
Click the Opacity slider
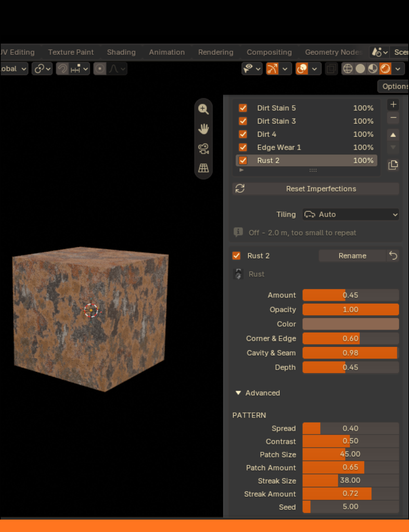coord(351,309)
